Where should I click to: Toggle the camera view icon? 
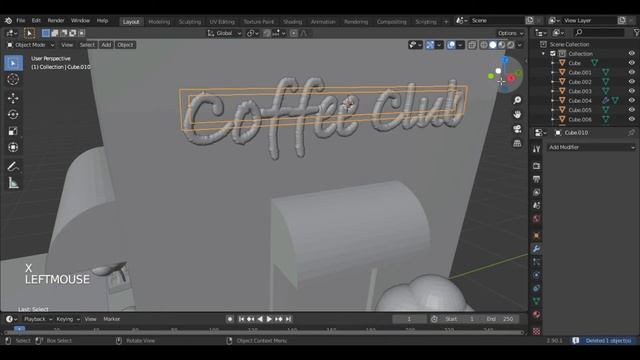coord(517,129)
